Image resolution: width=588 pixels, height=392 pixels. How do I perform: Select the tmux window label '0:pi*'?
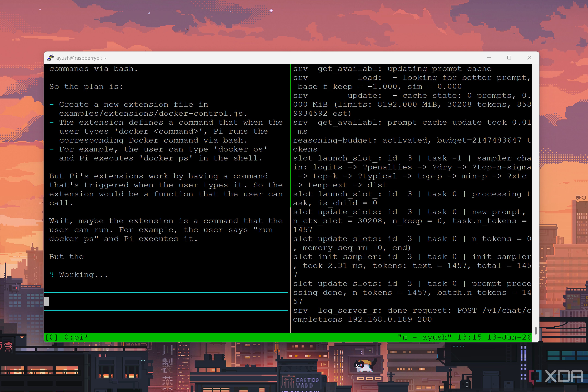tap(76, 337)
